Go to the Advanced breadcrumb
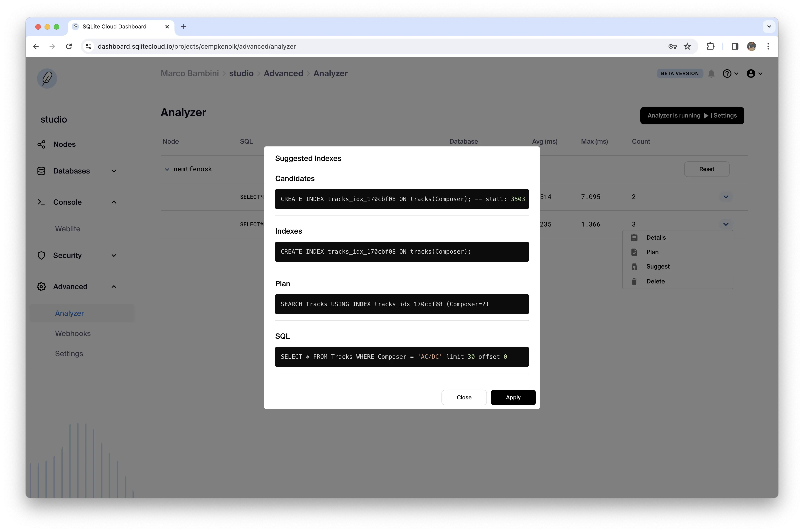This screenshot has height=532, width=804. [283, 73]
